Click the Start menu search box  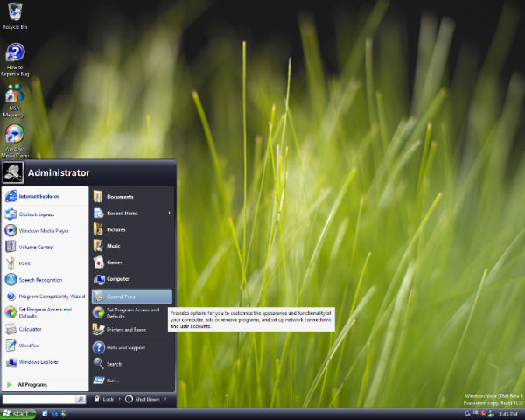point(38,399)
